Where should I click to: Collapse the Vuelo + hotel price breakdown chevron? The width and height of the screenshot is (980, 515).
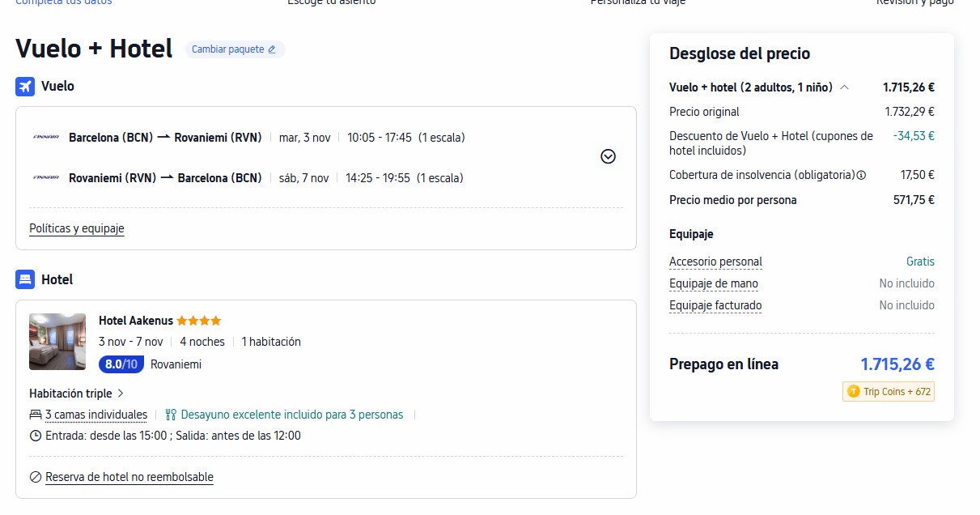pyautogui.click(x=844, y=87)
